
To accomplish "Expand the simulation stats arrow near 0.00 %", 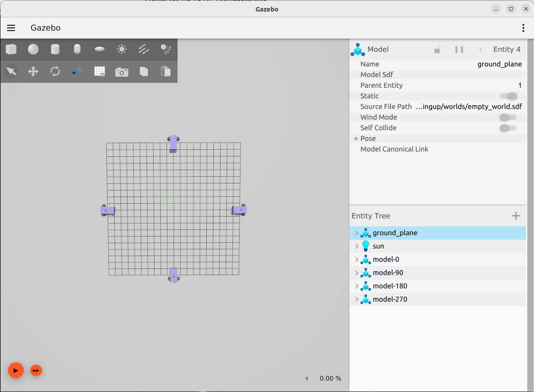I will pos(307,378).
